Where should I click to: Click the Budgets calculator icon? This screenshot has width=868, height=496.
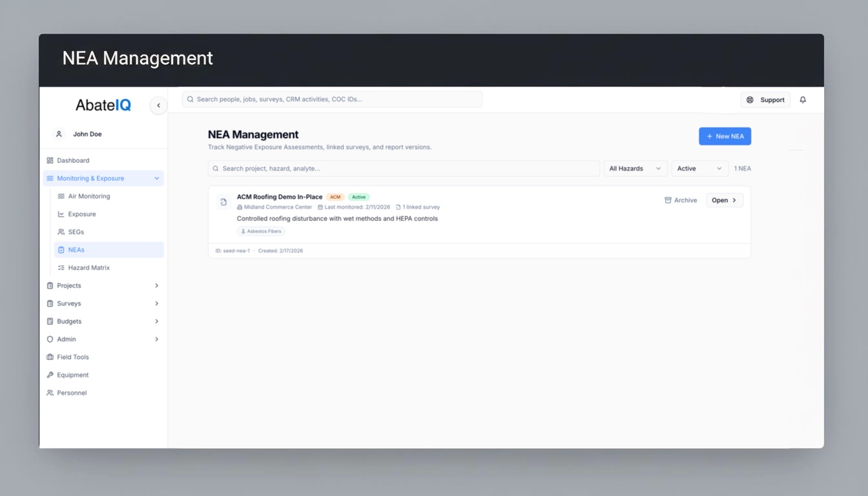coord(50,321)
